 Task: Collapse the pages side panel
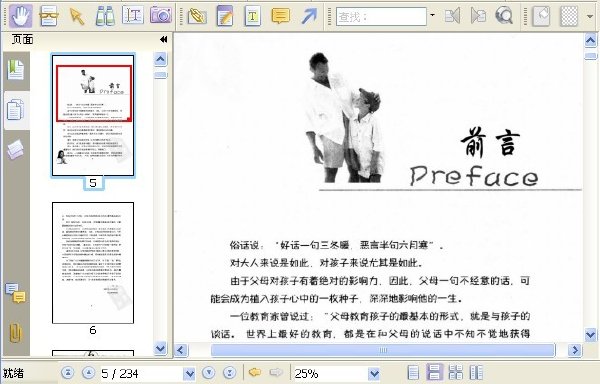163,39
